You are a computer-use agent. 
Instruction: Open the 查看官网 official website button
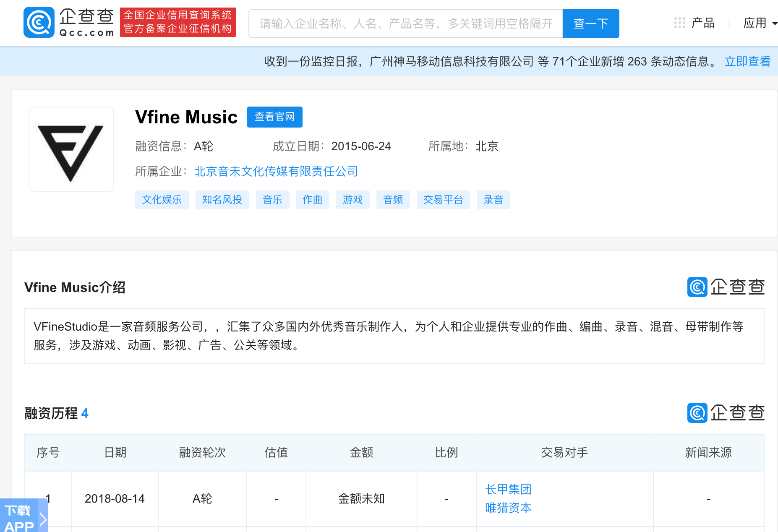click(274, 117)
